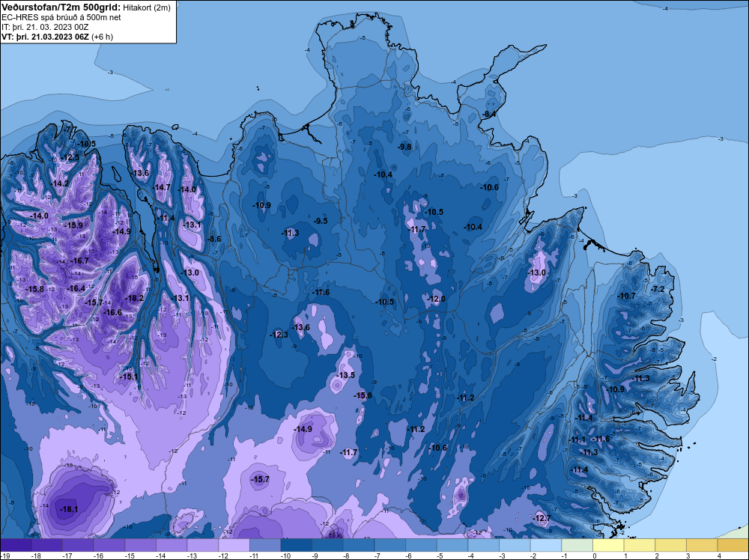Click the -12.3 temperature value
The image size is (749, 560).
(x=279, y=335)
